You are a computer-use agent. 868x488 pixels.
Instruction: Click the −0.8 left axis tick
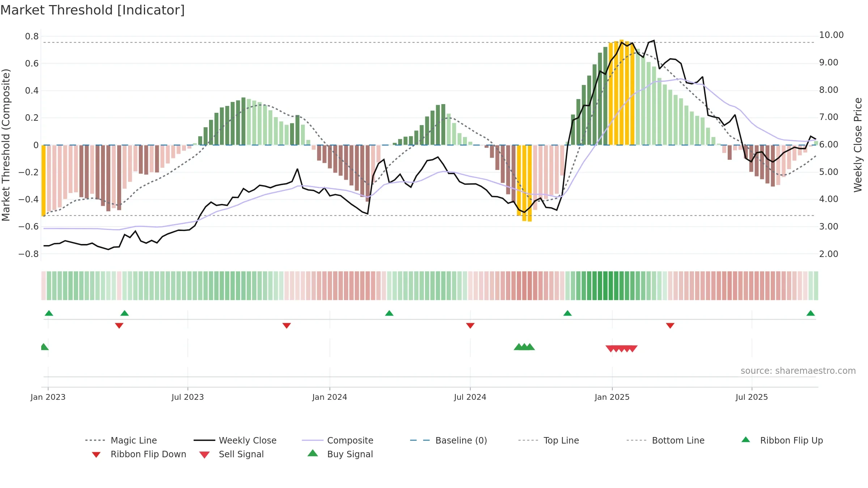click(29, 254)
